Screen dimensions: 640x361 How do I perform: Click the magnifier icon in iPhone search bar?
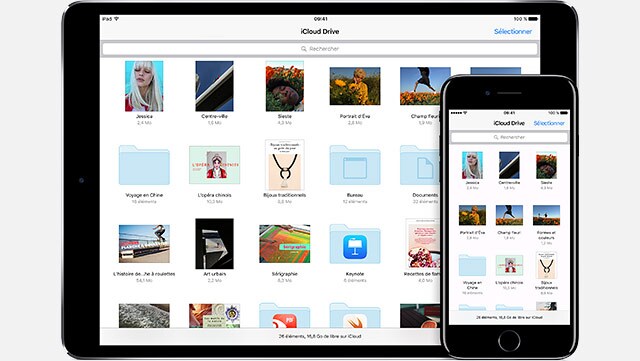coord(496,137)
